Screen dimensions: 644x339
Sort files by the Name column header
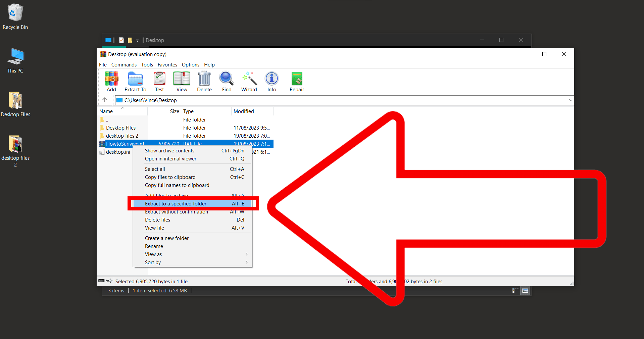pyautogui.click(x=106, y=111)
